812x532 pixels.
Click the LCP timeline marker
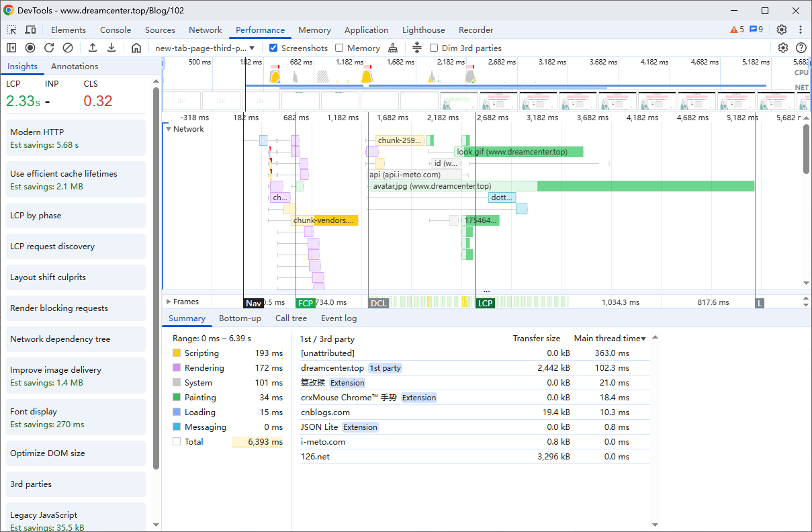click(485, 303)
